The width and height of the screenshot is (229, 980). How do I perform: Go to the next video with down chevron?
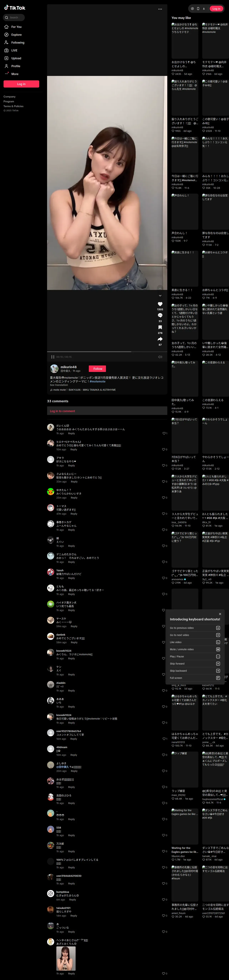click(x=160, y=296)
